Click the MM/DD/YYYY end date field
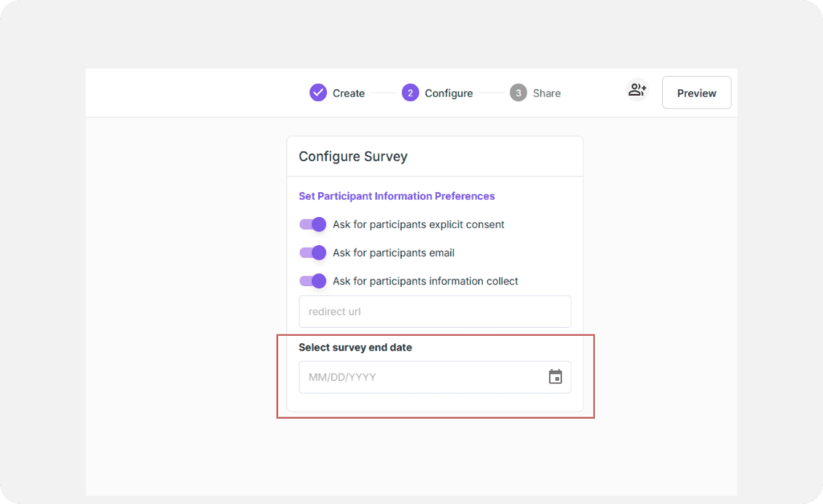The height and width of the screenshot is (504, 823). click(x=418, y=377)
